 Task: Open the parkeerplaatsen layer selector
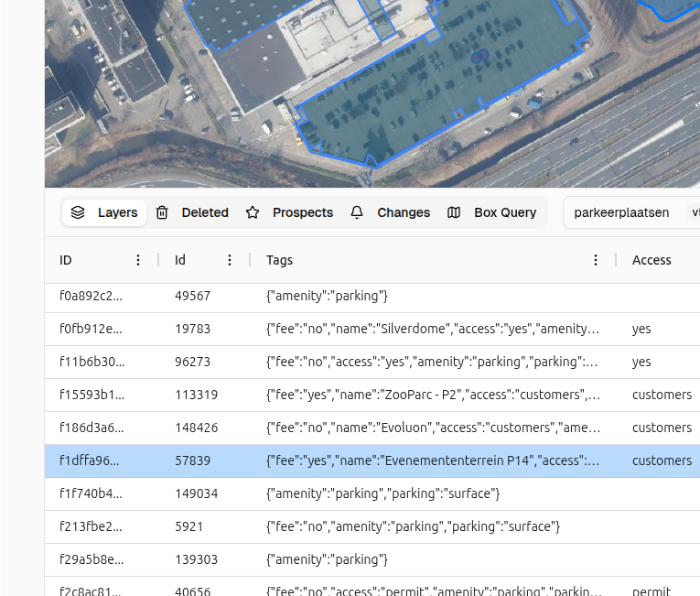631,212
